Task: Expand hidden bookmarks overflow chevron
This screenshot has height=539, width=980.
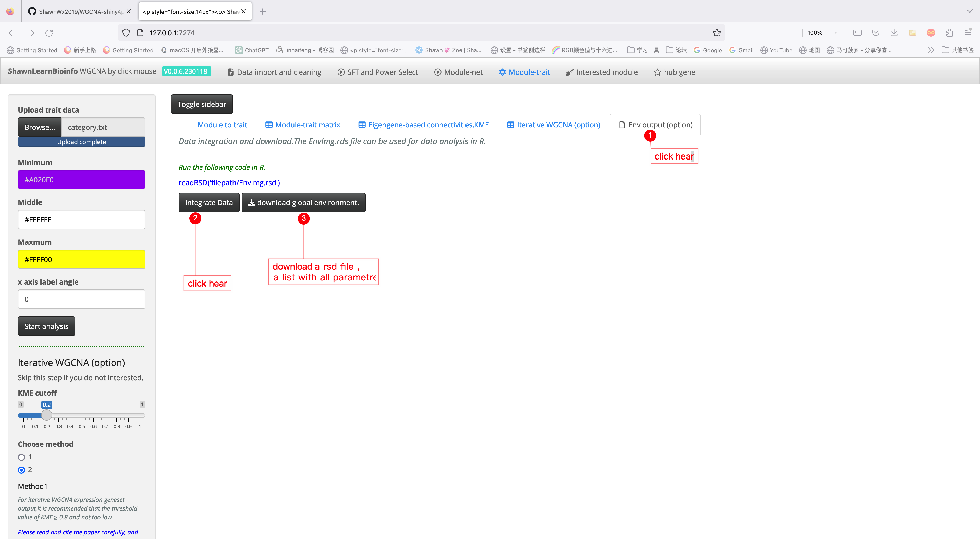Action: (930, 50)
